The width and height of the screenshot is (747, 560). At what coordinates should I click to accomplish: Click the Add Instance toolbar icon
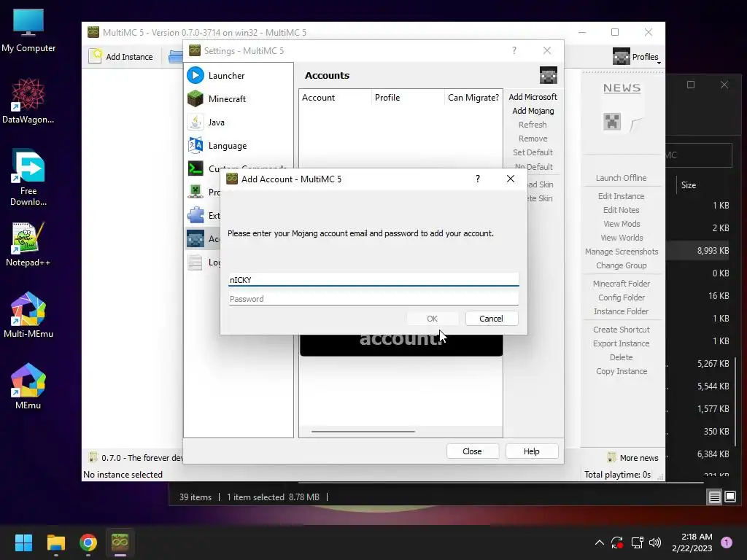[x=96, y=56]
